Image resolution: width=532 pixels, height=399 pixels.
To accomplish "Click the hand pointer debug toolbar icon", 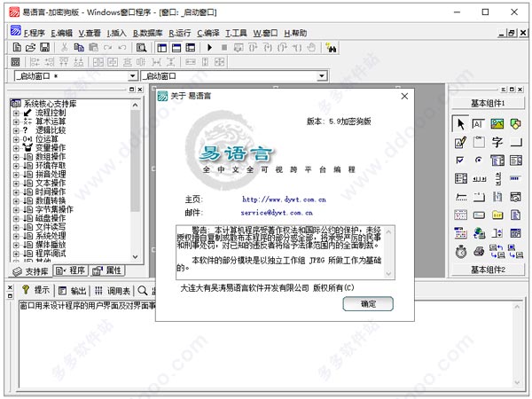I will pos(311,48).
